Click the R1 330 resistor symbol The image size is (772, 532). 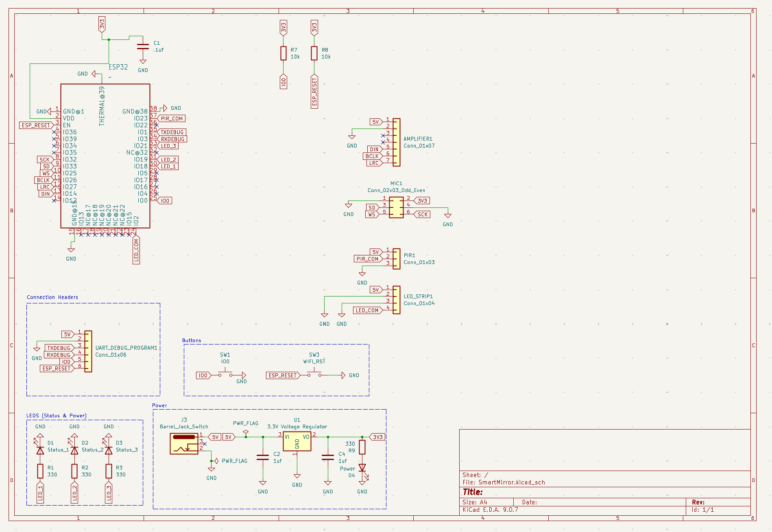click(x=40, y=471)
